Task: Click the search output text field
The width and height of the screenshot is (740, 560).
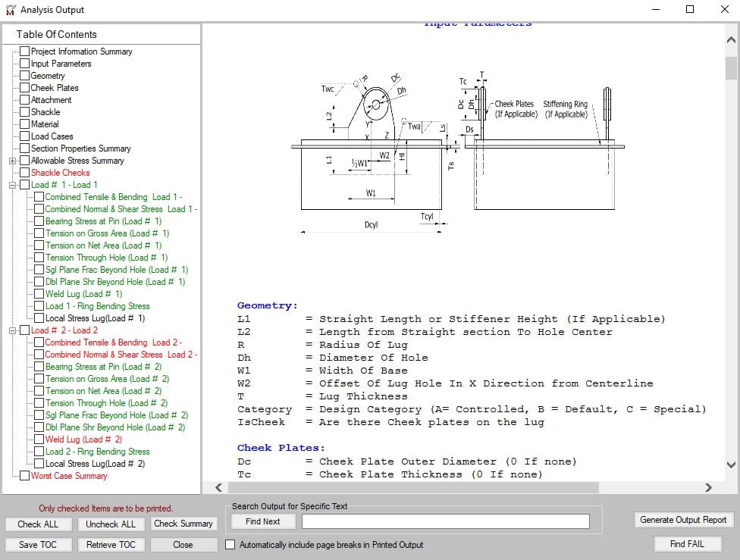Action: (x=446, y=521)
